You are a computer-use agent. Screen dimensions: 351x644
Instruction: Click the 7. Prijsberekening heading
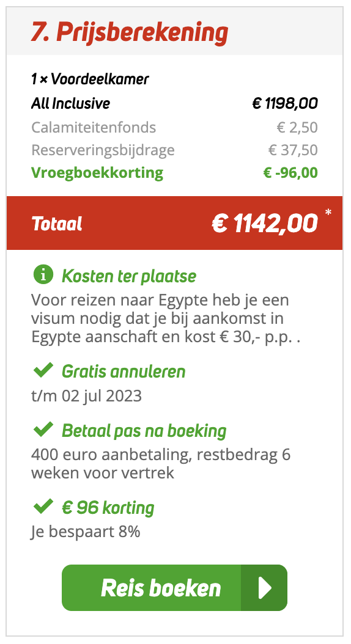130,33
